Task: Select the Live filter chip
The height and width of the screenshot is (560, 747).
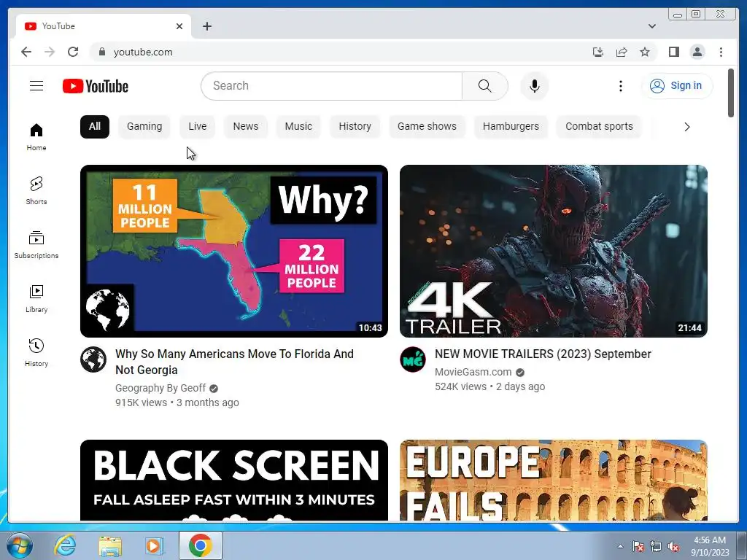Action: 197,127
